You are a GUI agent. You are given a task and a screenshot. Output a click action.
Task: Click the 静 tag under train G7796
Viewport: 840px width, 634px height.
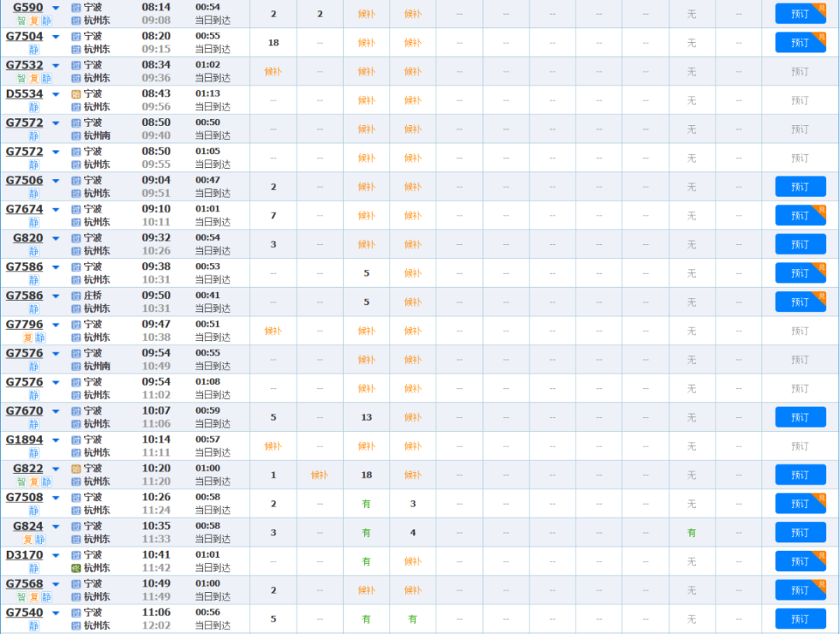(40, 338)
